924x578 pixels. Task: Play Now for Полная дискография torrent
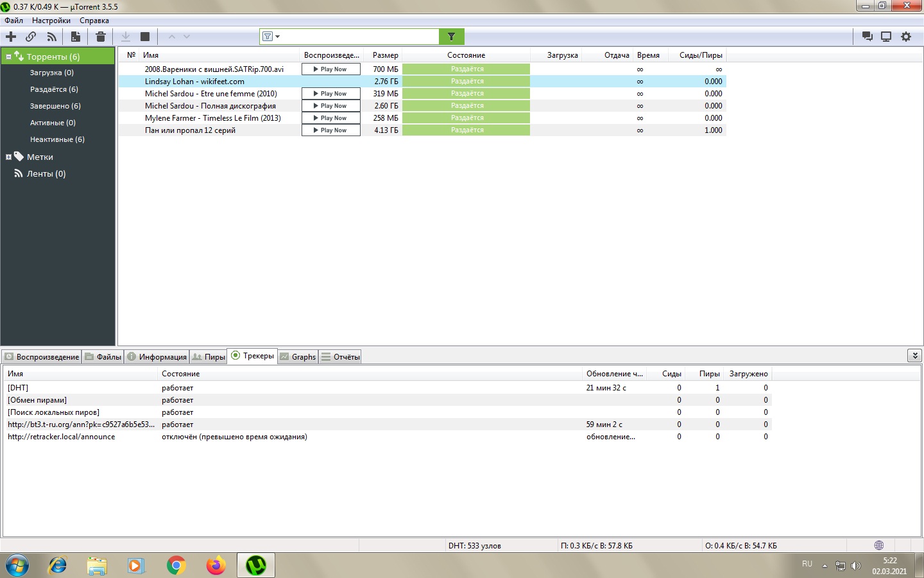coord(330,105)
